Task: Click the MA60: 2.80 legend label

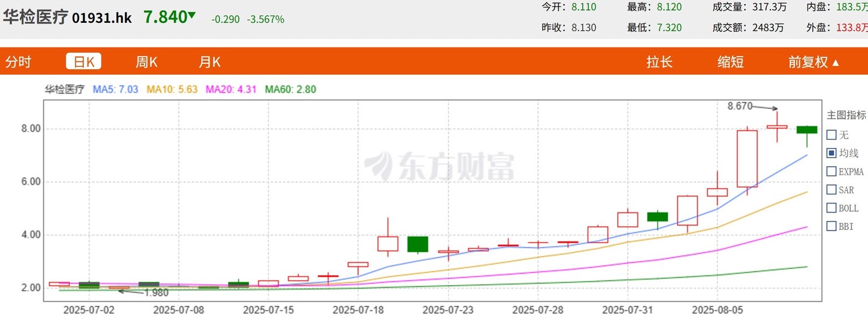Action: [x=291, y=89]
